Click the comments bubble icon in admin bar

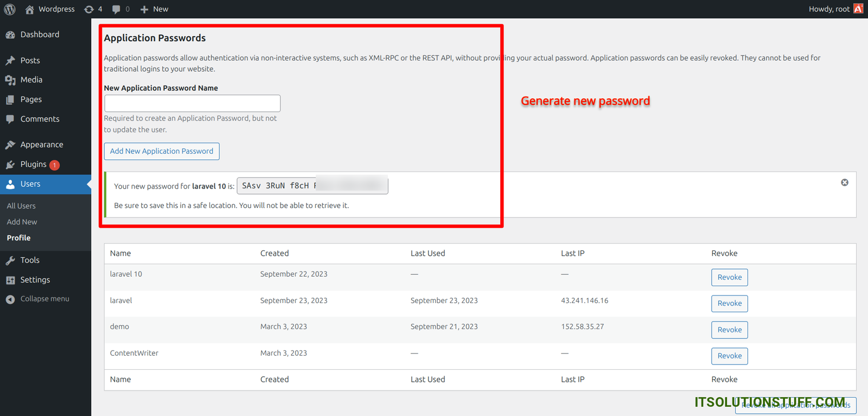click(120, 9)
